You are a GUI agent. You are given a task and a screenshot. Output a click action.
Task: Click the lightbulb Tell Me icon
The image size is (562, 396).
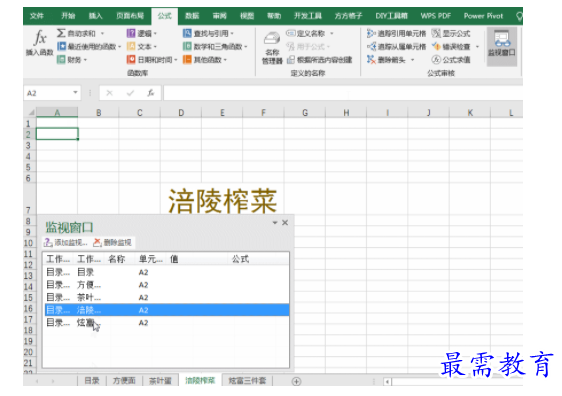pyautogui.click(x=519, y=16)
